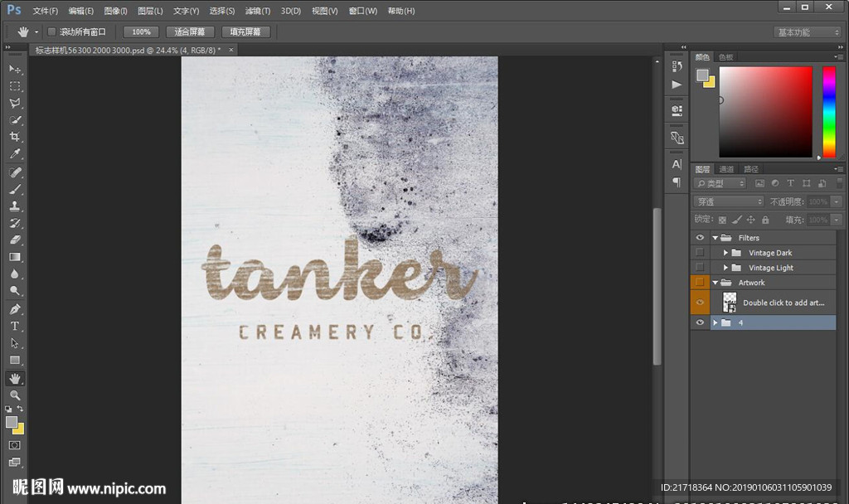Open the Character panel icon
This screenshot has height=504, width=849.
click(x=677, y=164)
